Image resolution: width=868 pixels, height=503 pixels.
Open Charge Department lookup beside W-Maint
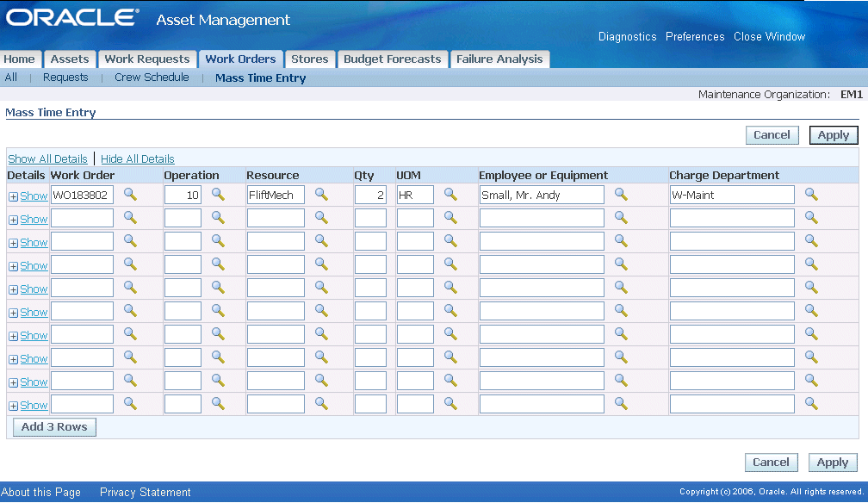pos(811,195)
